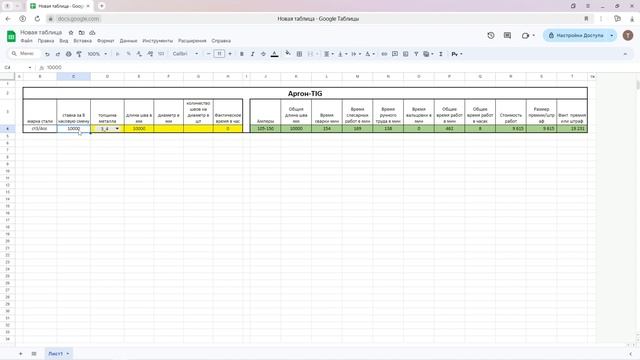The height and width of the screenshot is (360, 640).
Task: Apply currency format from toolbar
Action: [118, 54]
